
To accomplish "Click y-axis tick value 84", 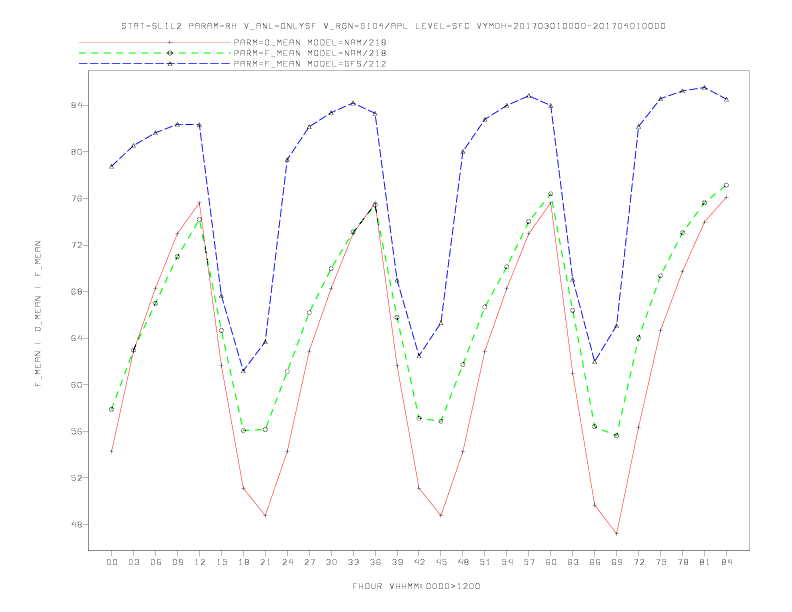I will coord(77,105).
